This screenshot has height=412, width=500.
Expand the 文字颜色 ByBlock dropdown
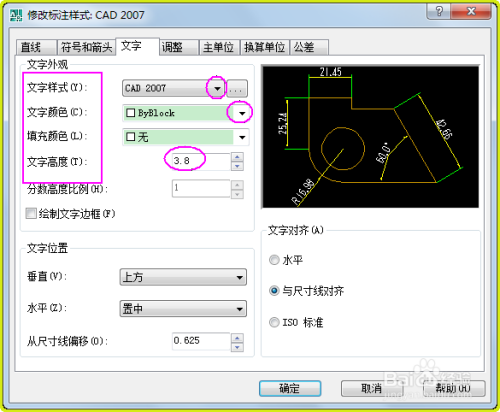click(242, 113)
